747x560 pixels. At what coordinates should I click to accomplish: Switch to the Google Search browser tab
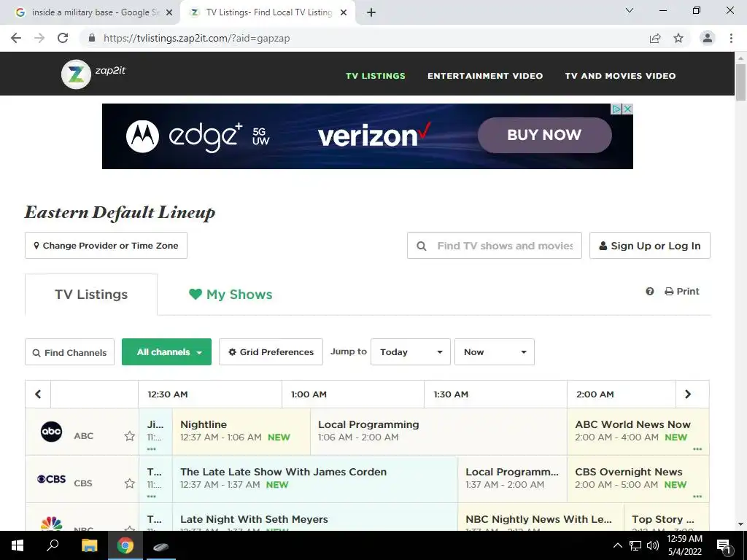[x=90, y=12]
